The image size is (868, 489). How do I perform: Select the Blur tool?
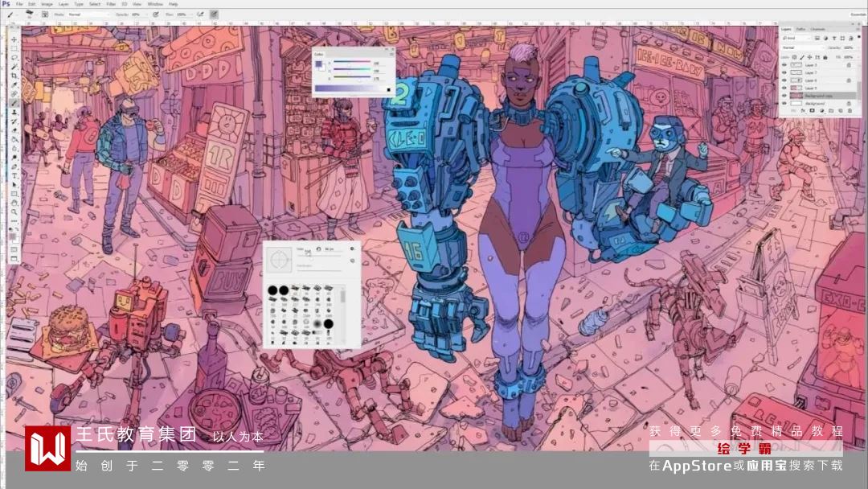(x=14, y=149)
